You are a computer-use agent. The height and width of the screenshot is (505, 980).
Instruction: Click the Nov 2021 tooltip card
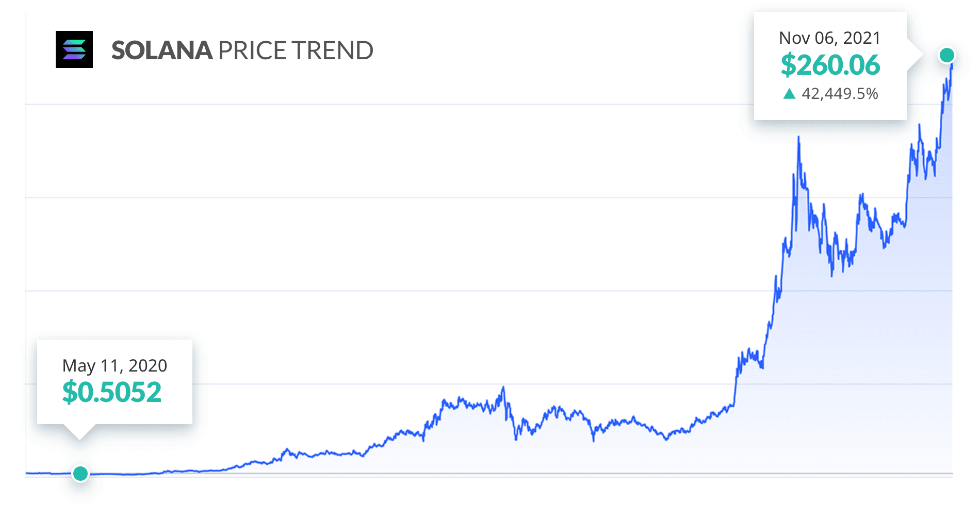[830, 66]
